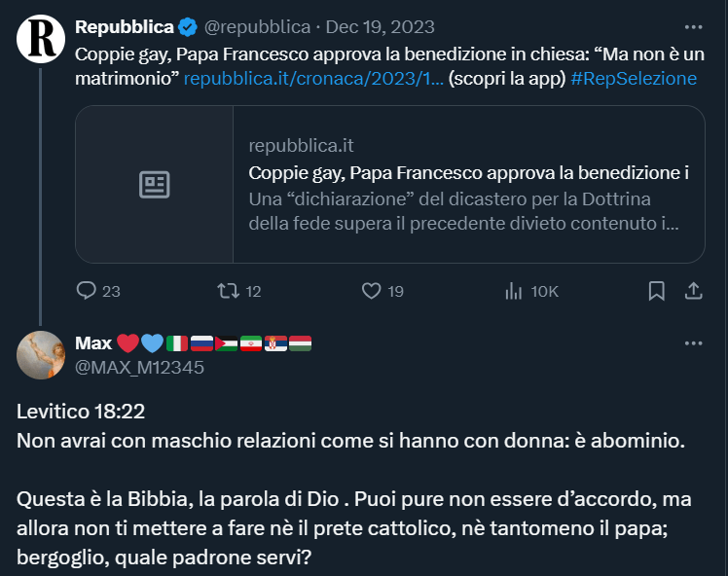Open Max's profile picture
728x576 pixels.
(x=41, y=354)
